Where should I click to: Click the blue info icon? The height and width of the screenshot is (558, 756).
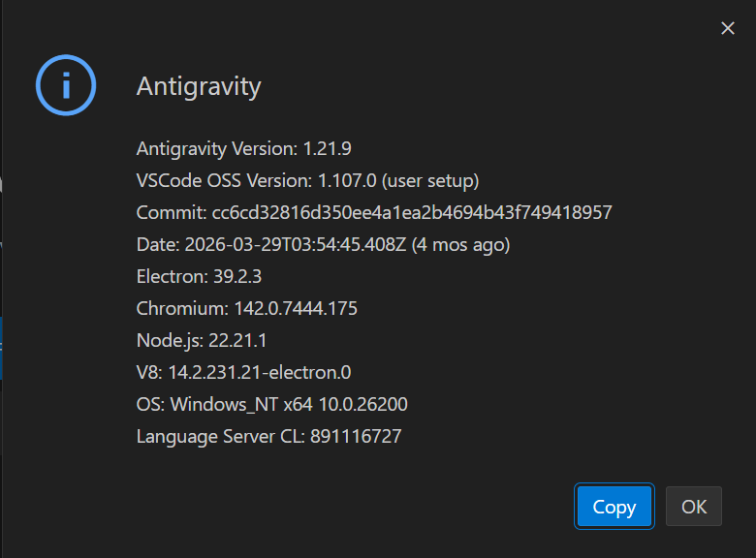[x=66, y=85]
